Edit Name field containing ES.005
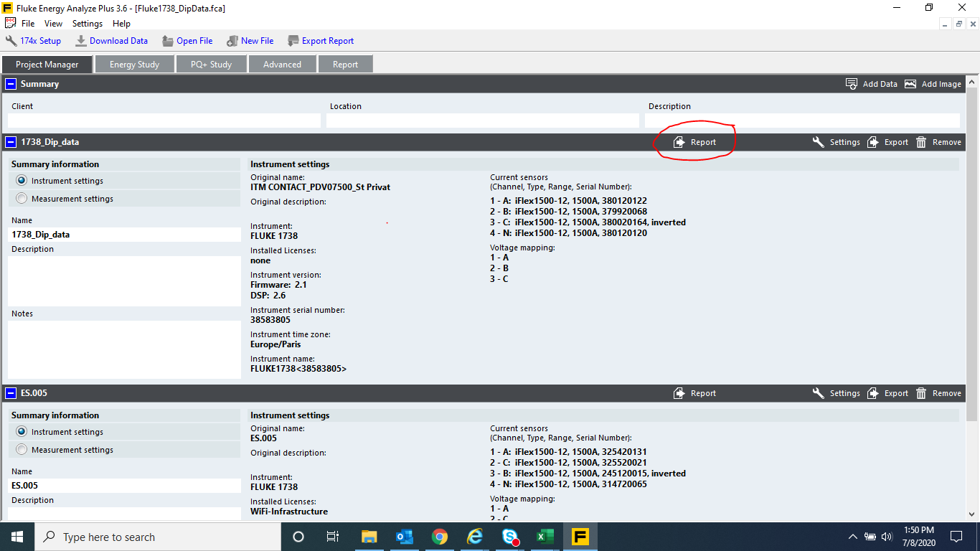 tap(124, 486)
